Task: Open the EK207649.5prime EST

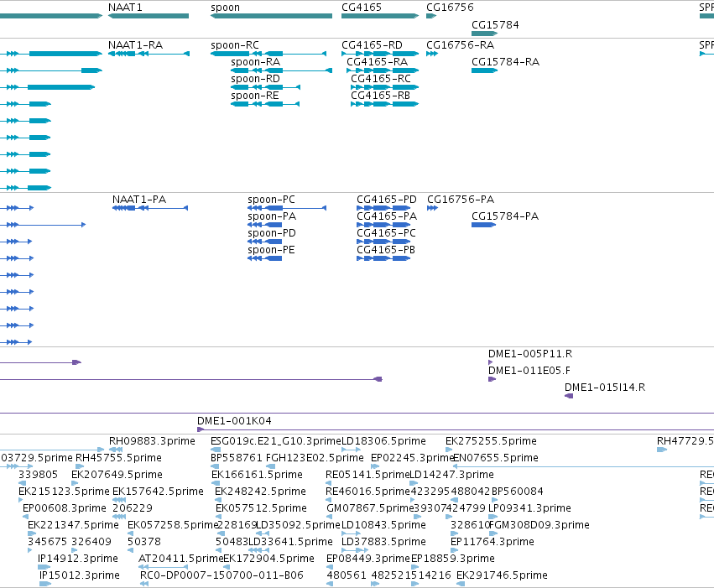Action: click(75, 483)
